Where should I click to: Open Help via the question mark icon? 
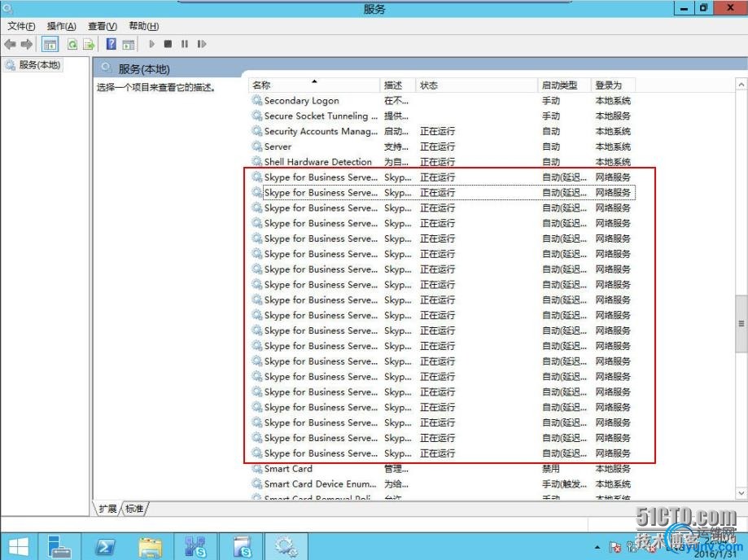(x=112, y=44)
